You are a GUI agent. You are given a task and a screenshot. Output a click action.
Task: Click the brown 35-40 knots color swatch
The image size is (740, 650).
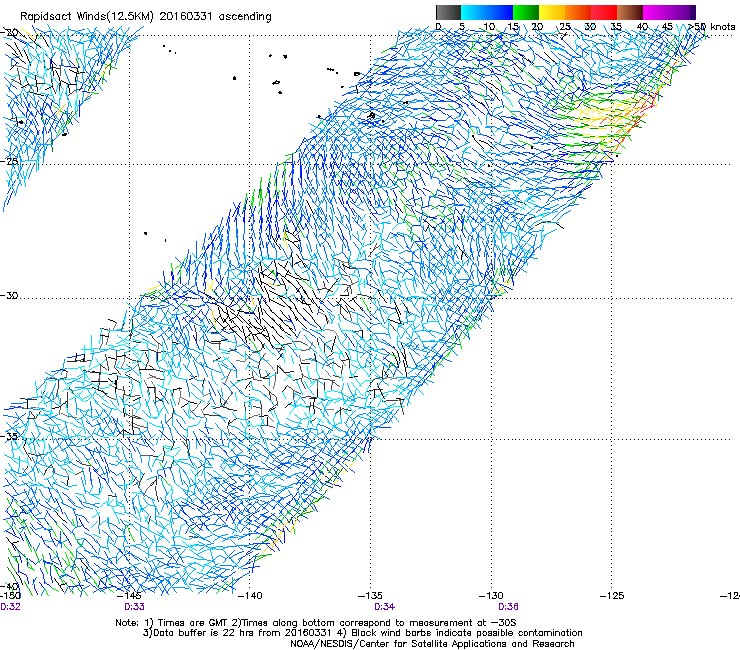pyautogui.click(x=630, y=12)
